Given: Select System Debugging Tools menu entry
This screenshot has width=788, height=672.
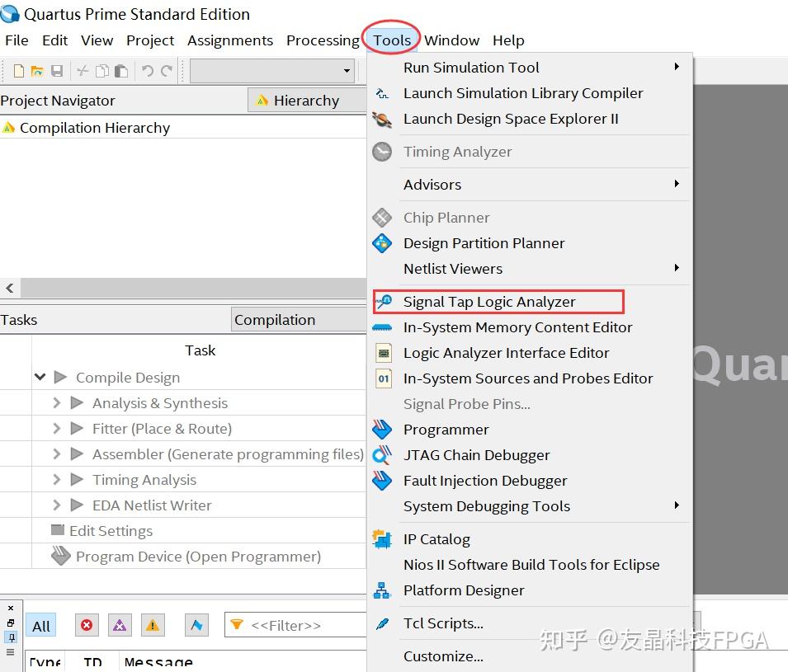Looking at the screenshot, I should coord(531,506).
